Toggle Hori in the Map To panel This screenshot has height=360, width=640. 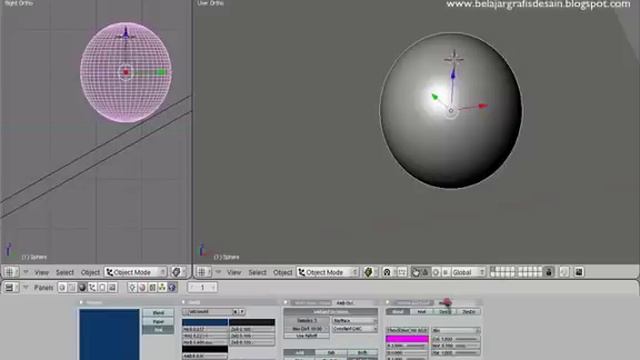(421, 312)
